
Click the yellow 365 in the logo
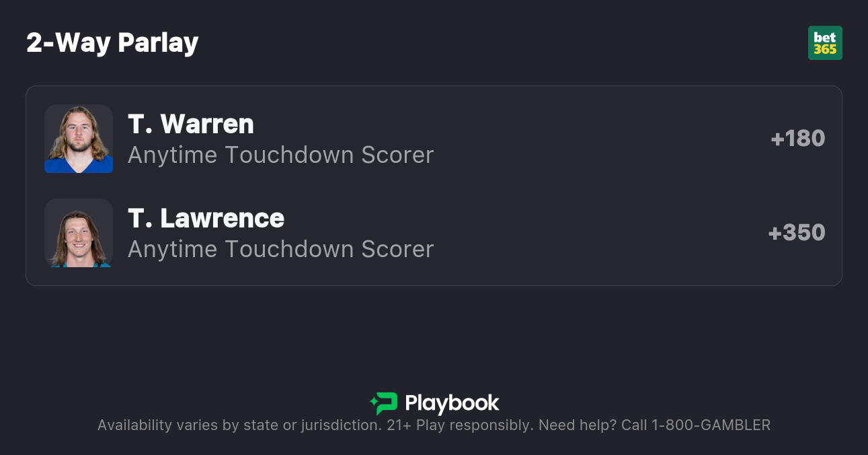[825, 49]
